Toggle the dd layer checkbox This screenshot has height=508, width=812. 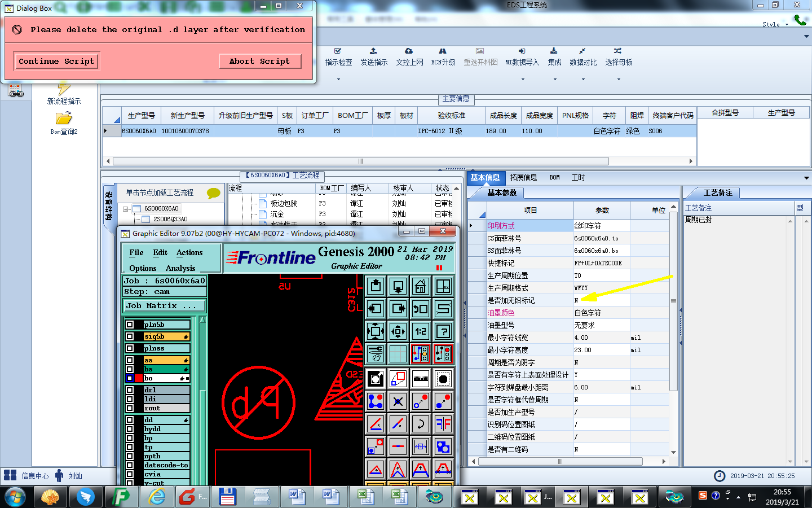point(130,420)
